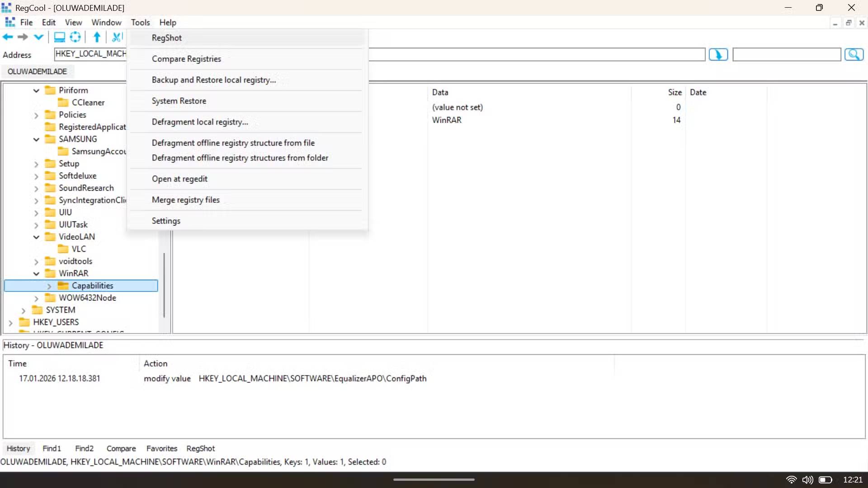
Task: Go to parent key using the up arrow icon
Action: click(96, 37)
